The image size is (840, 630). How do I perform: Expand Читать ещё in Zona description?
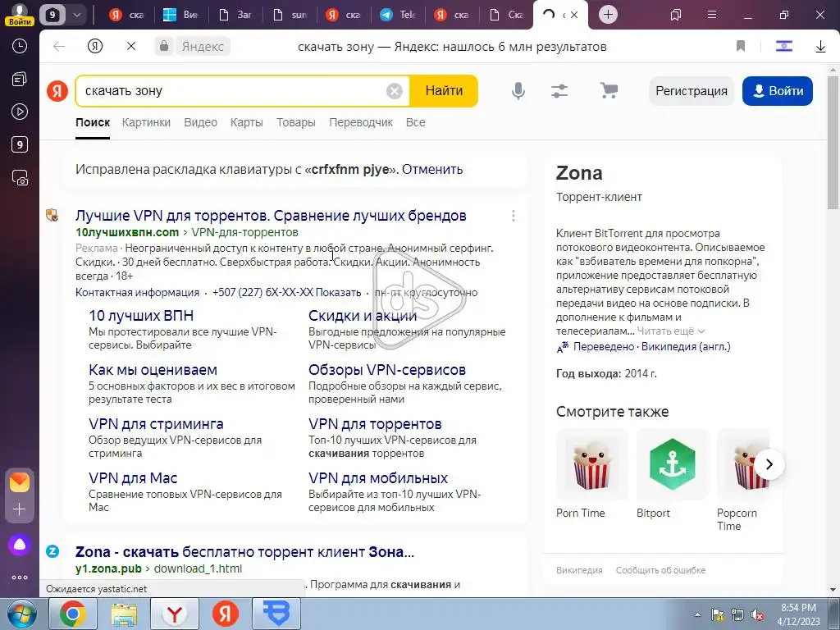coord(671,331)
